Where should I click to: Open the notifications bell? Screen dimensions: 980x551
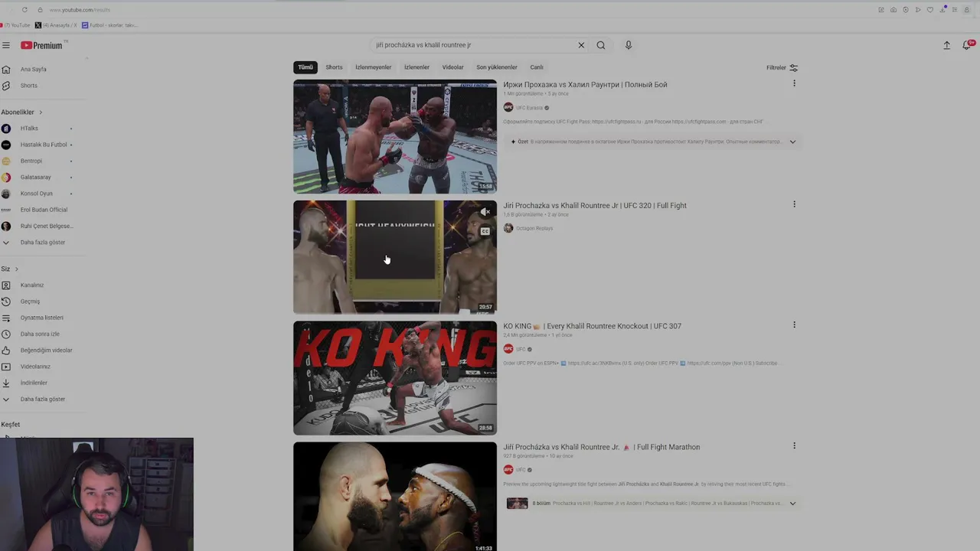pos(967,45)
